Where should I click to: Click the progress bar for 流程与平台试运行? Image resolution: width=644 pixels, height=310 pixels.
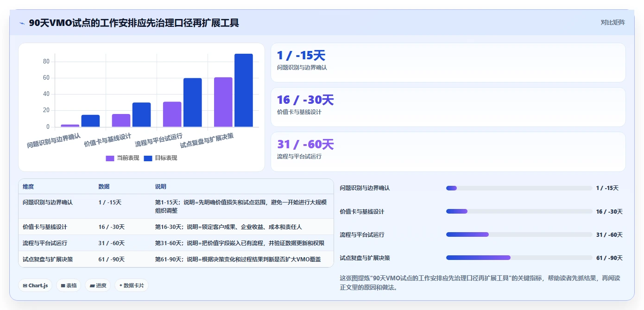click(519, 234)
